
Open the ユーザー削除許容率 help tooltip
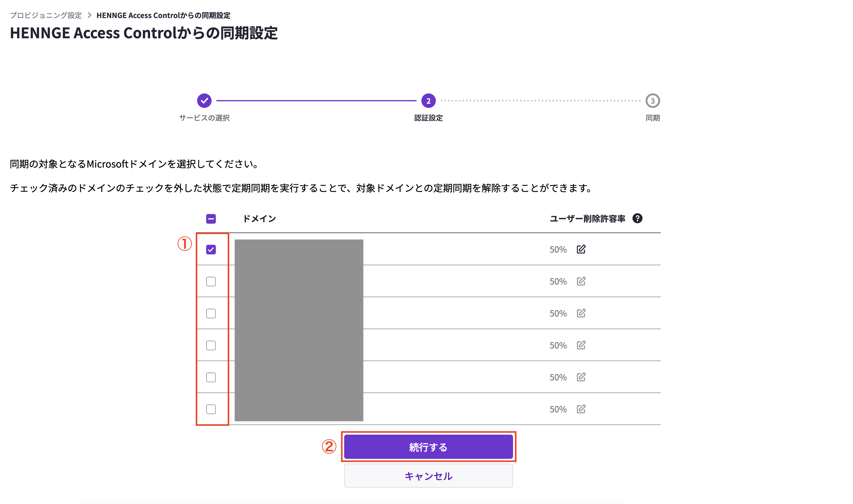click(638, 218)
